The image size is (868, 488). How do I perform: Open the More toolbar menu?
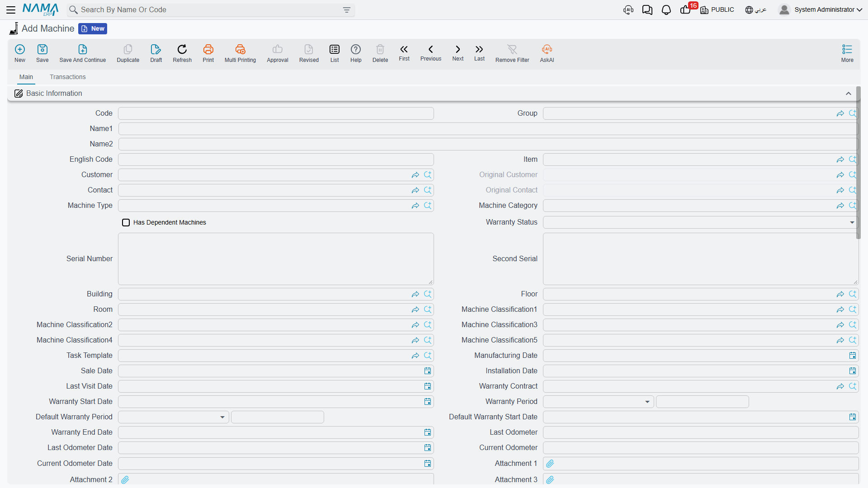point(847,53)
